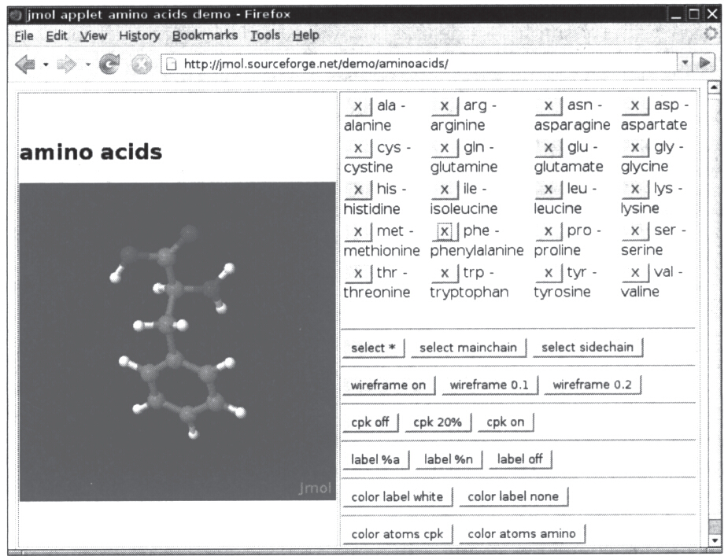
Task: Click the x button for arg arginine
Action: (x=445, y=106)
